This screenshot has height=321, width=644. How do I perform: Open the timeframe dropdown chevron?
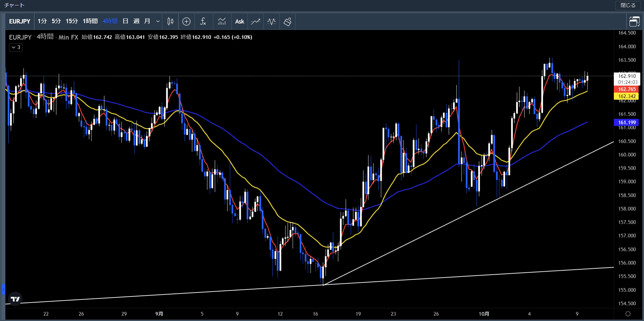click(158, 21)
